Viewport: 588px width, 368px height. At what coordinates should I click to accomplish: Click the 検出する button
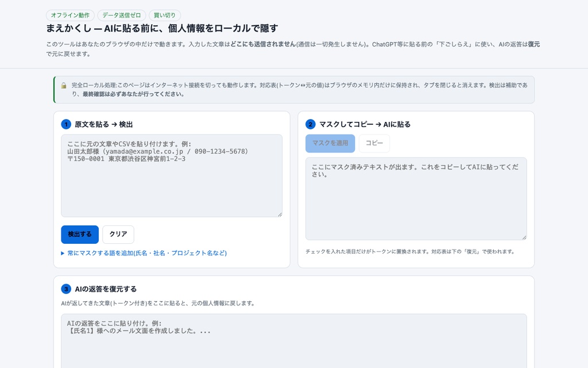(80, 235)
